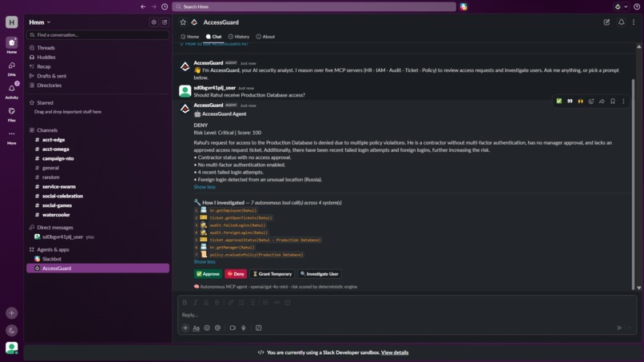
Task: Click the H workspace switcher tile
Action: [11, 22]
